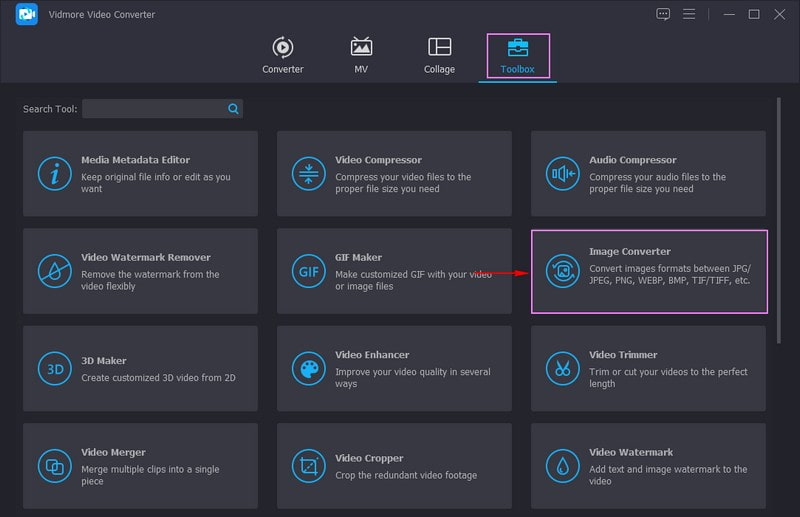This screenshot has width=800, height=517.
Task: Click inside the Search Tool field
Action: point(155,108)
